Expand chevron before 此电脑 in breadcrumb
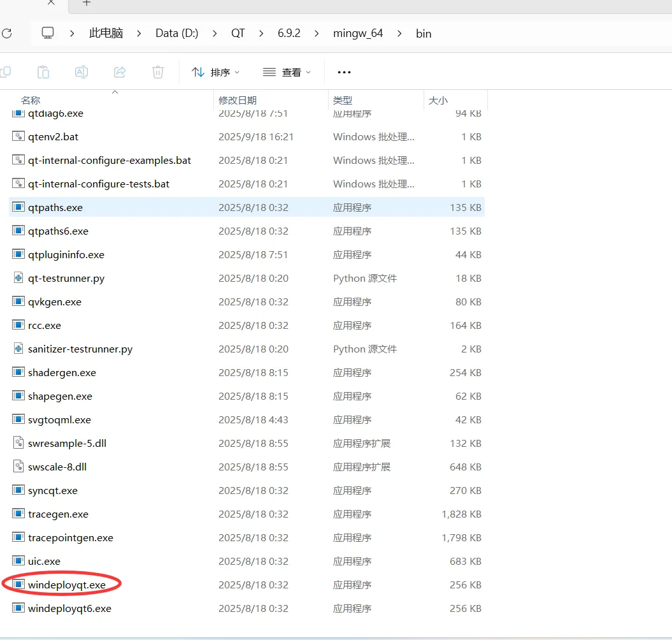The height and width of the screenshot is (640, 672). click(x=72, y=33)
